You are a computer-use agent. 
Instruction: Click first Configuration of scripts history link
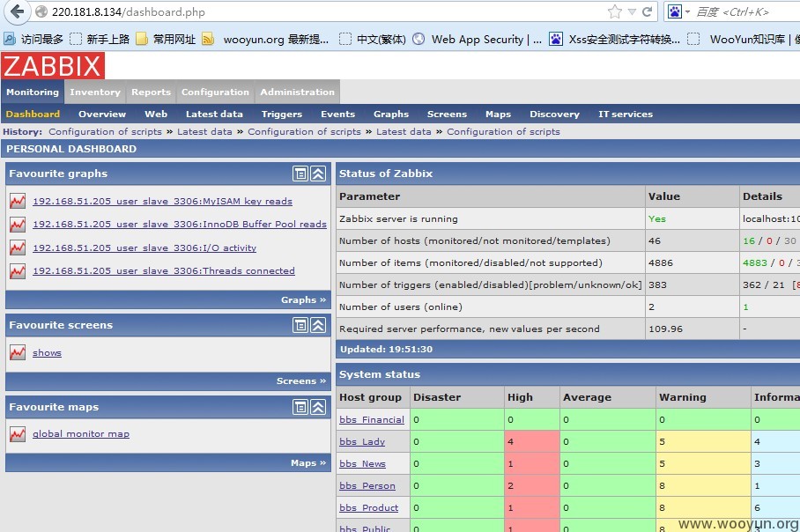click(105, 131)
